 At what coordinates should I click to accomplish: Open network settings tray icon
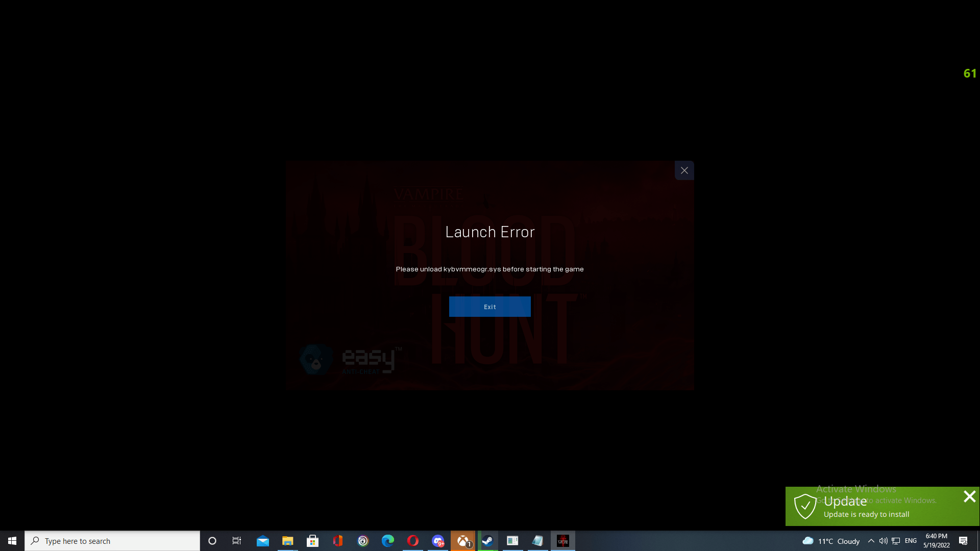pyautogui.click(x=896, y=541)
